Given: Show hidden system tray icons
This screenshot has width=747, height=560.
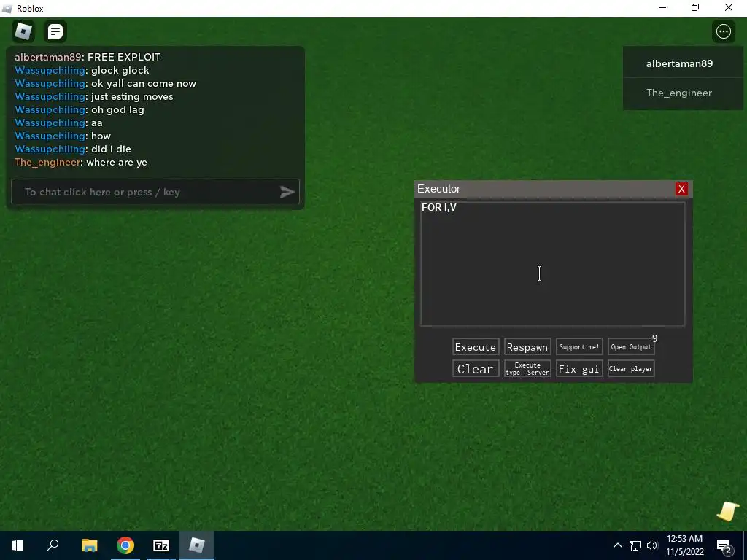Looking at the screenshot, I should point(617,545).
